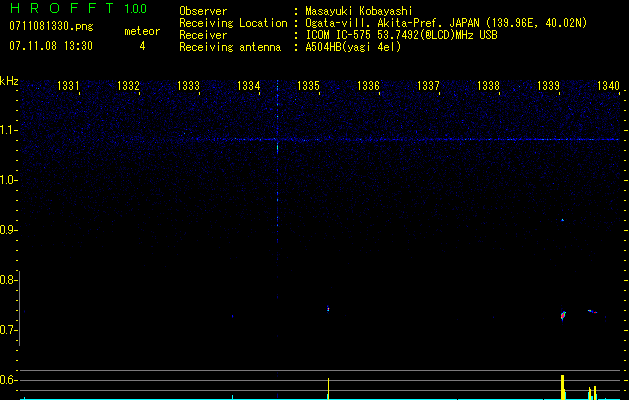Click the yellow intensity bar near 1335
Screen dimensions: 629x400
click(x=328, y=388)
